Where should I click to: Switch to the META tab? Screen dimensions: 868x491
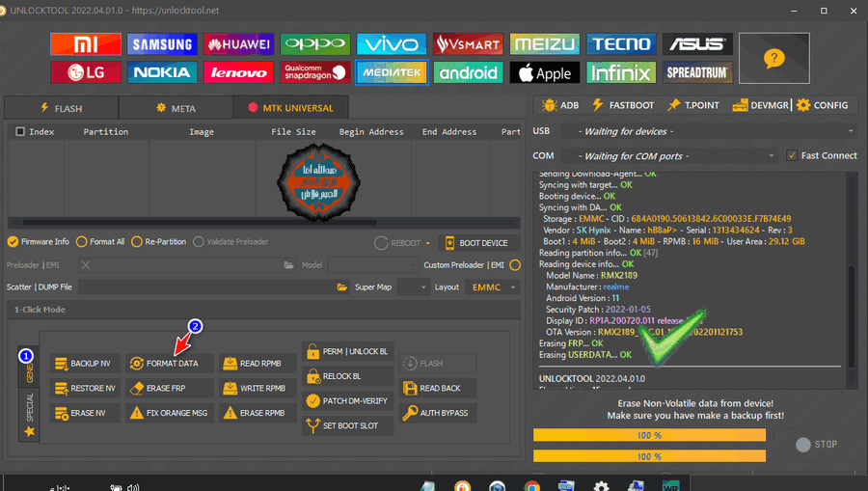176,108
